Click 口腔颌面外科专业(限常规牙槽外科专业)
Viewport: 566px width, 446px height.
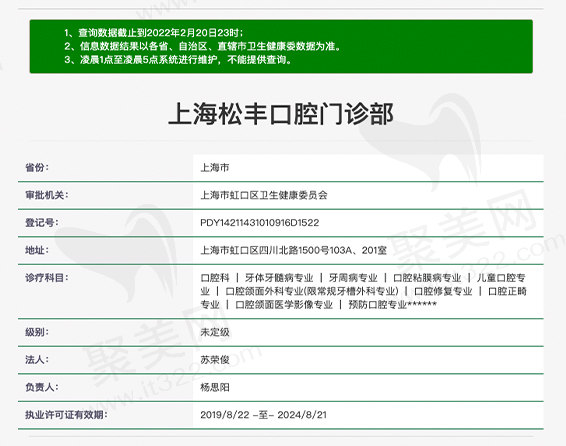312,291
